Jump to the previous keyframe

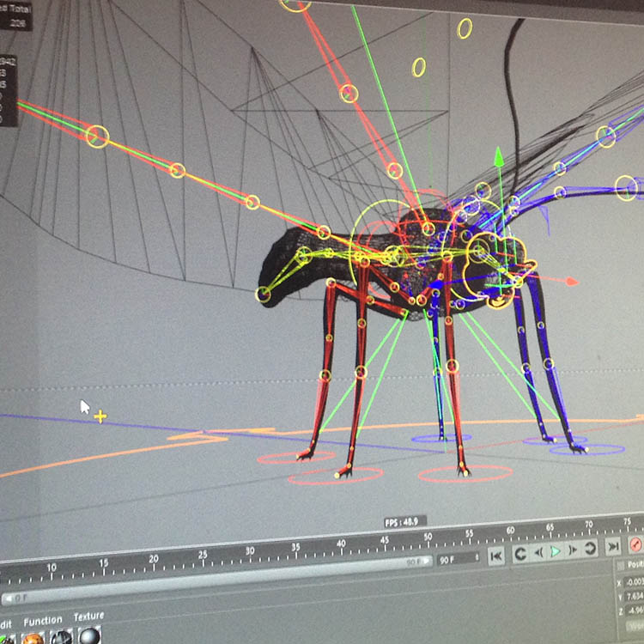point(519,555)
